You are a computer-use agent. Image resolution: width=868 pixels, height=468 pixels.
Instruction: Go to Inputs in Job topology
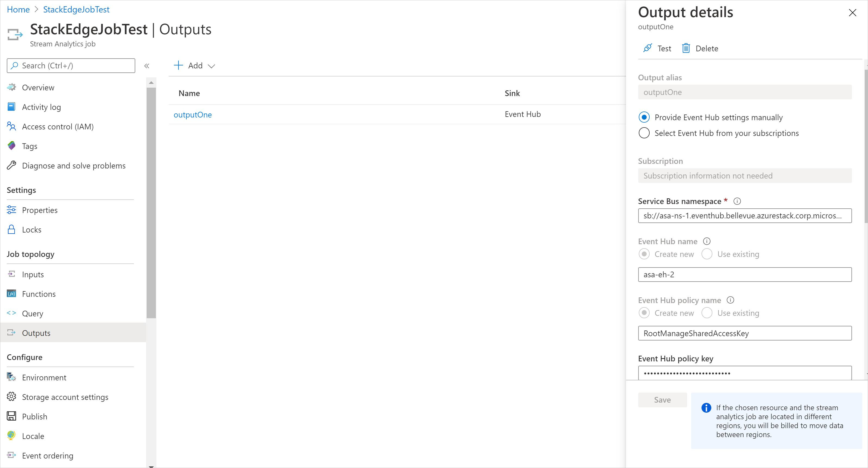[x=33, y=274]
